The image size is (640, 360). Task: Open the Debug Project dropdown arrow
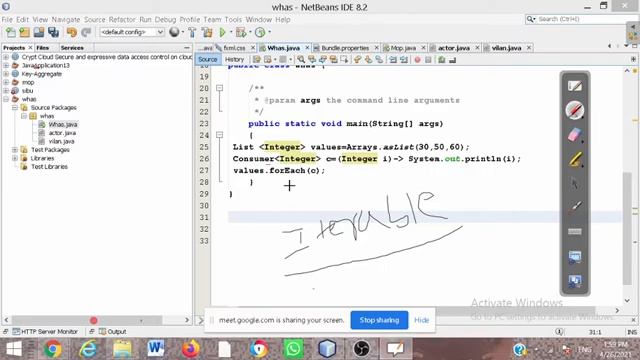250,32
